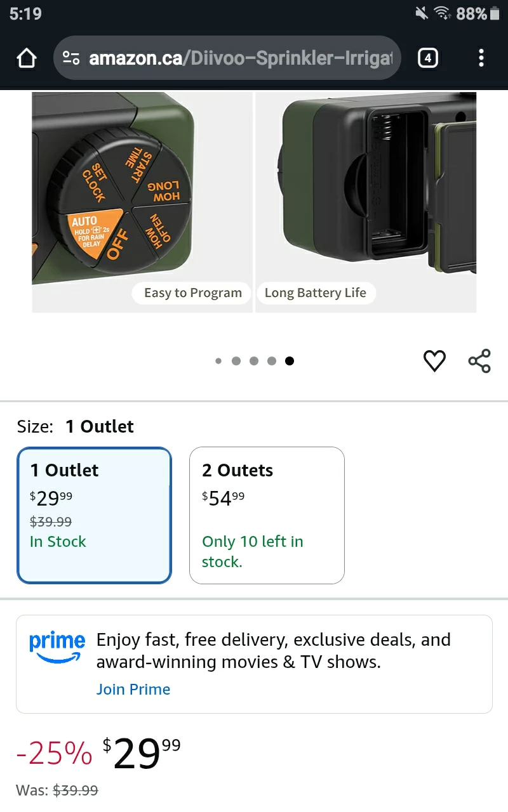Viewport: 508px width, 812px height.
Task: Select the 1 Outlet size option
Action: tap(94, 515)
